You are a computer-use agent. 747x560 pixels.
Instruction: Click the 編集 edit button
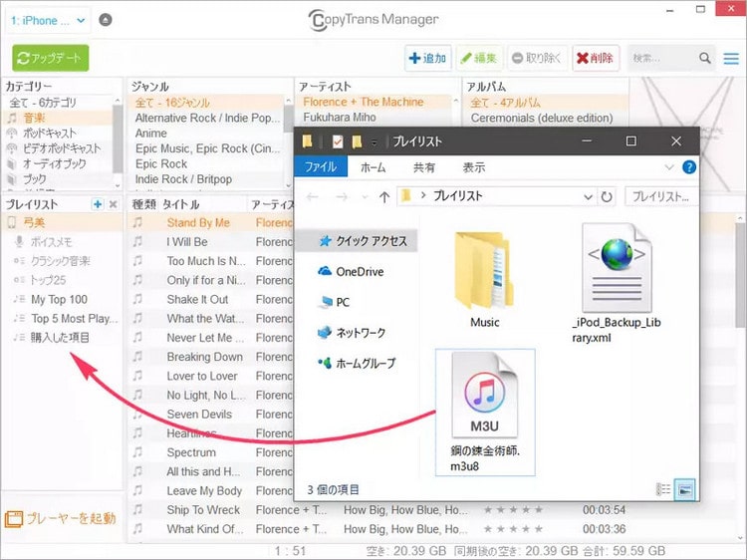479,58
